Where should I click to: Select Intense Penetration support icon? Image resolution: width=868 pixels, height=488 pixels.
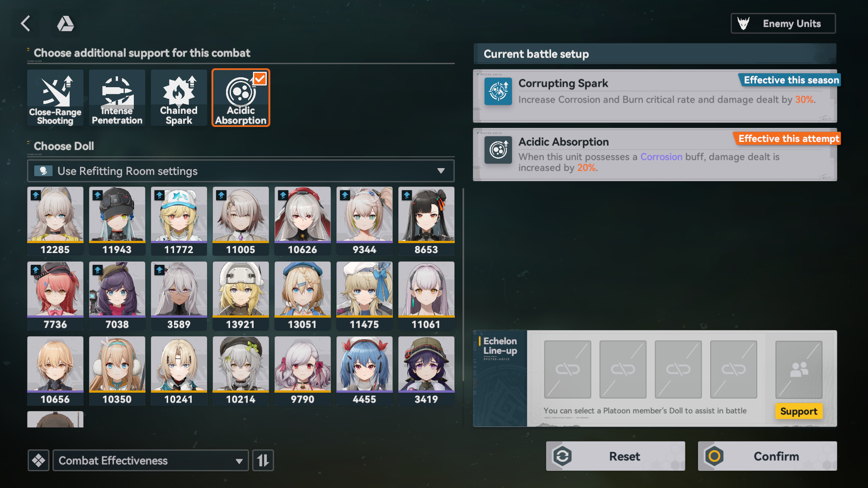click(117, 98)
